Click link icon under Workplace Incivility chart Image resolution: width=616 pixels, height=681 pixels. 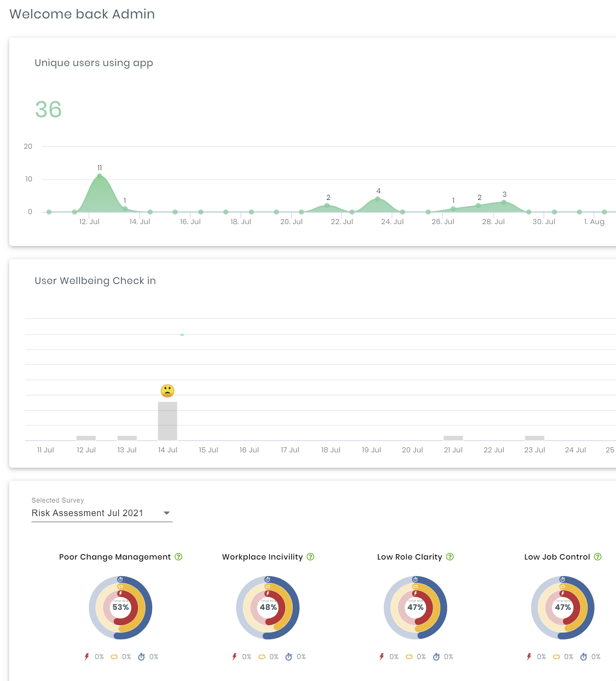click(x=262, y=657)
